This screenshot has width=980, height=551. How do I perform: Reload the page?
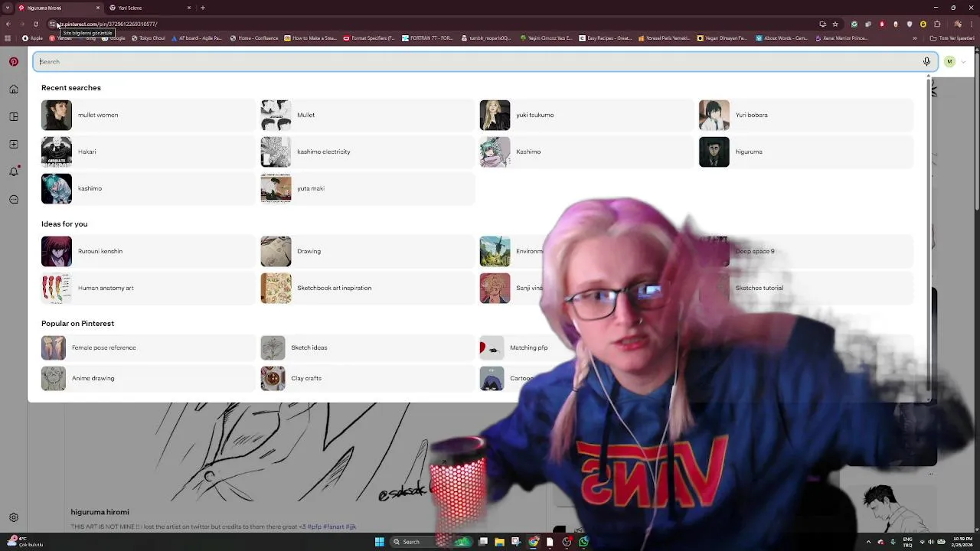35,24
